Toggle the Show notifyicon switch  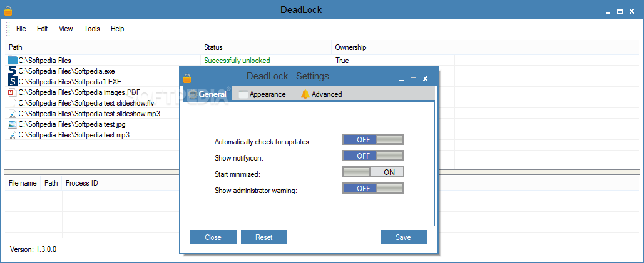tap(374, 156)
